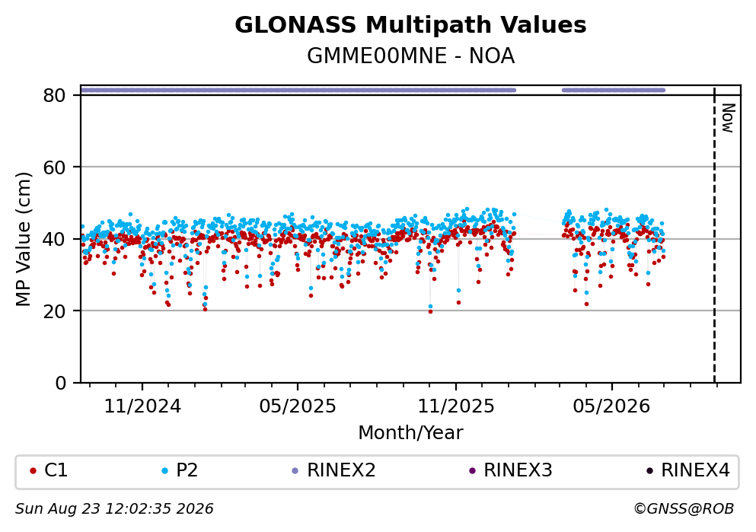Click the rotated Now label
Screen dimensions: 756x532
coord(728,118)
